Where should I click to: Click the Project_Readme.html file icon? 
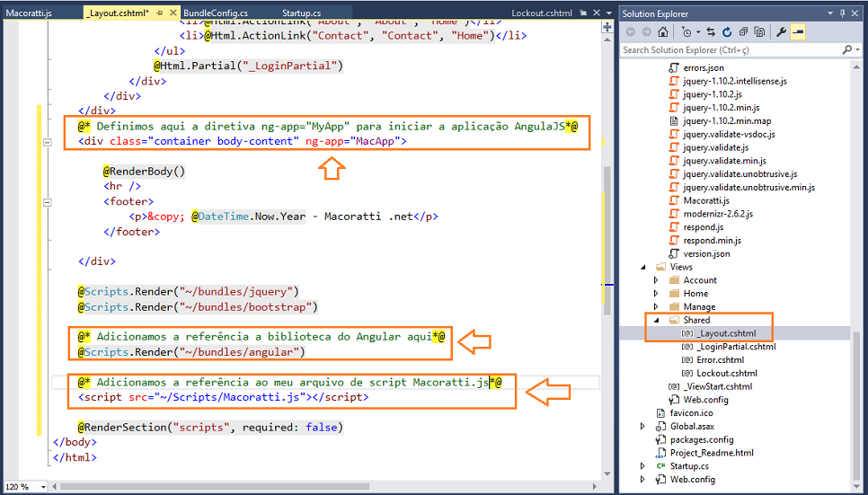pyautogui.click(x=660, y=453)
